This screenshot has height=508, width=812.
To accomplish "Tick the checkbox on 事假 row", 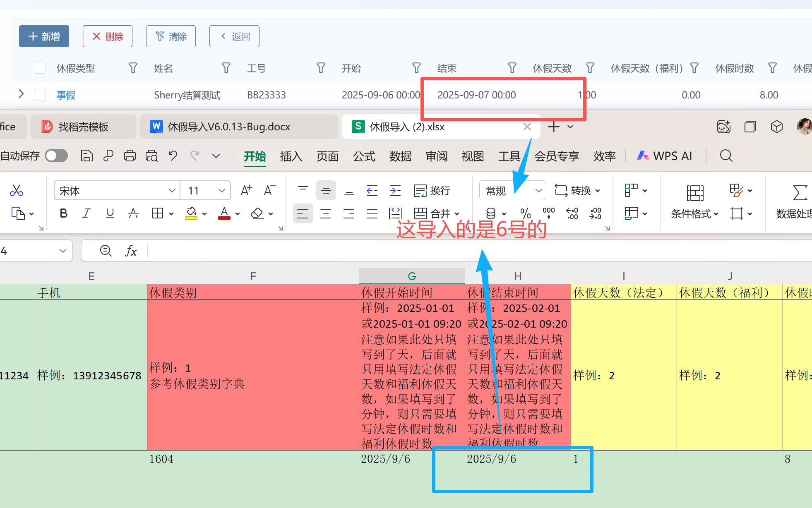I will 40,95.
